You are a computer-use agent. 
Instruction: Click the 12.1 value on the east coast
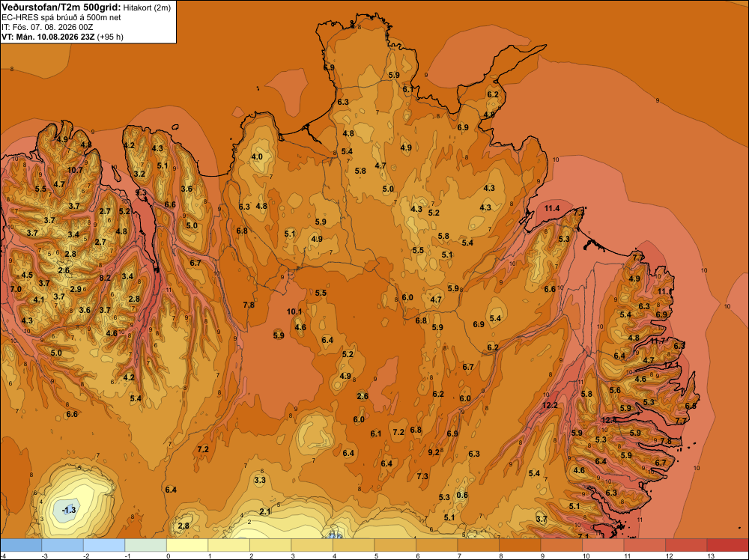(x=671, y=365)
